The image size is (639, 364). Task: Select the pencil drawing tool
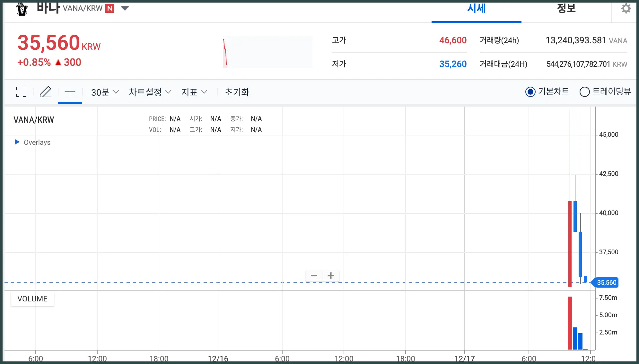[45, 92]
